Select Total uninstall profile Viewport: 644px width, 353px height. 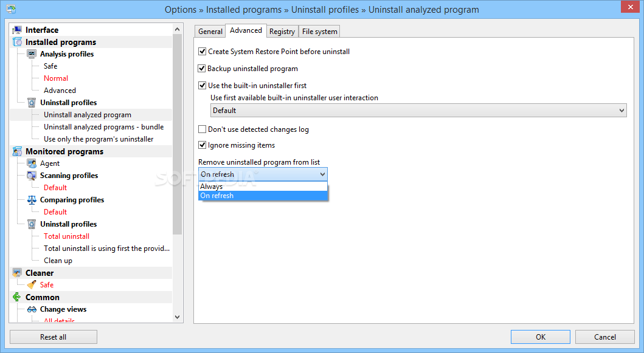[x=66, y=236]
